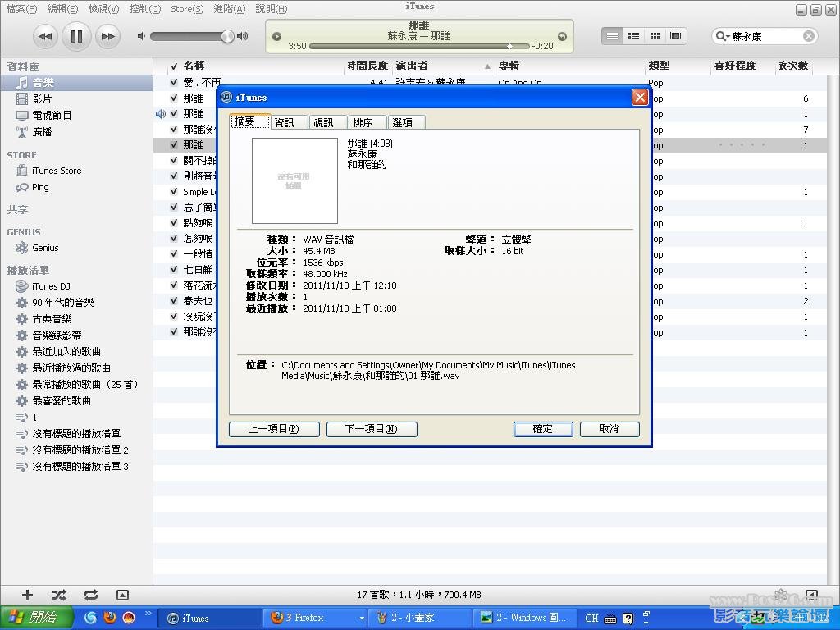Click the previous track rewind button

tap(46, 36)
